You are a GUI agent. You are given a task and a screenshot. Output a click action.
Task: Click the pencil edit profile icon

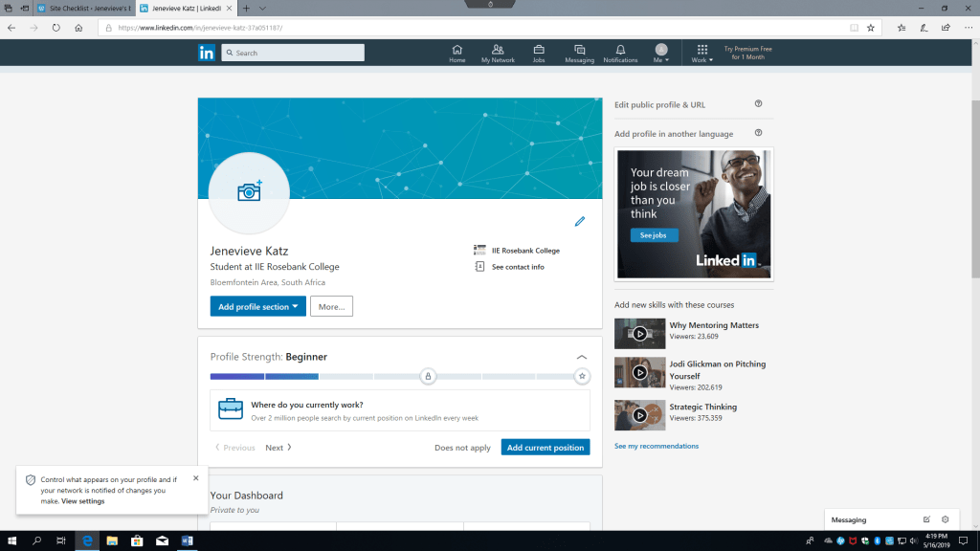[x=579, y=222]
